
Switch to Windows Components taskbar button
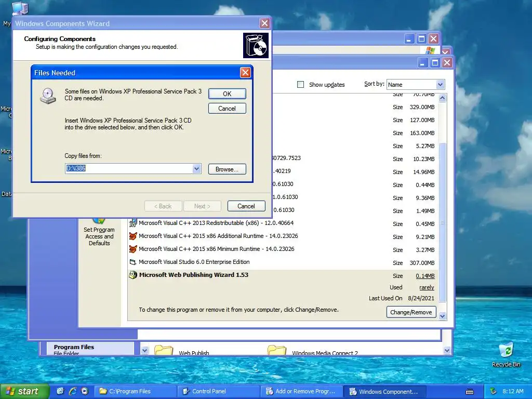[x=385, y=392]
